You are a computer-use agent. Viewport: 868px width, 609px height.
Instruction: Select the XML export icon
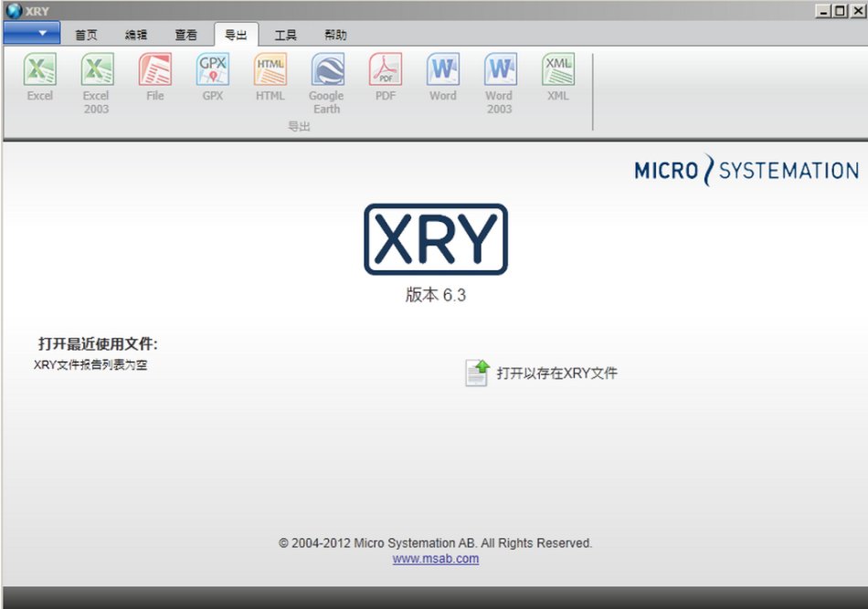(x=558, y=69)
